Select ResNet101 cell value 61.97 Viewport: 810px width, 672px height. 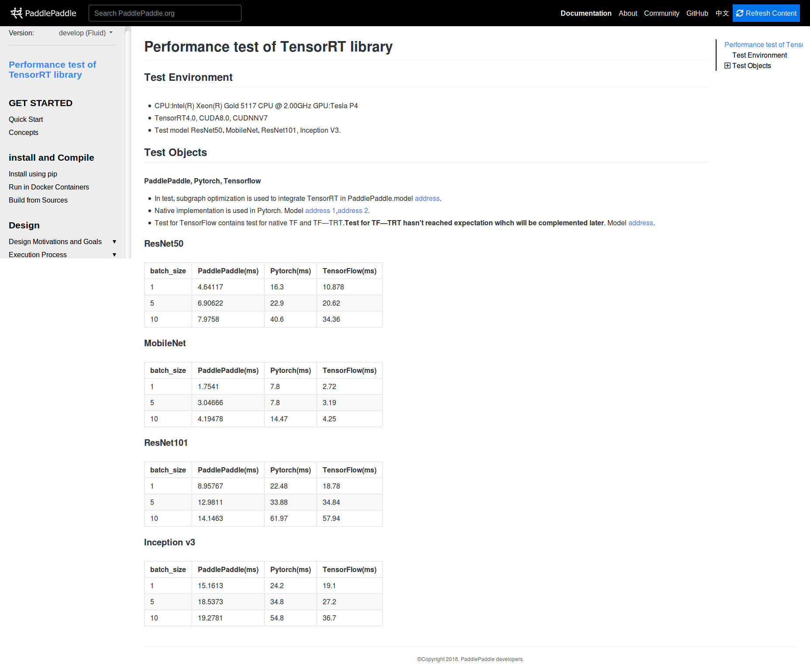(x=279, y=518)
